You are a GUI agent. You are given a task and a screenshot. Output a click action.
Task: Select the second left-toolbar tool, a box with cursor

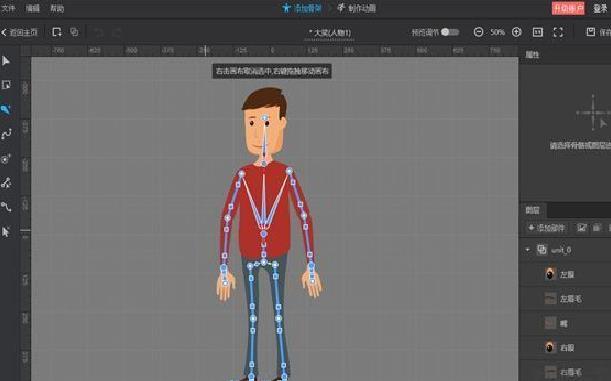[6, 85]
